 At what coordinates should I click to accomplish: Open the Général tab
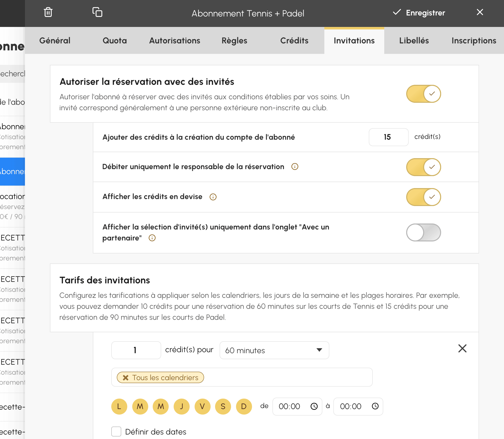(55, 40)
